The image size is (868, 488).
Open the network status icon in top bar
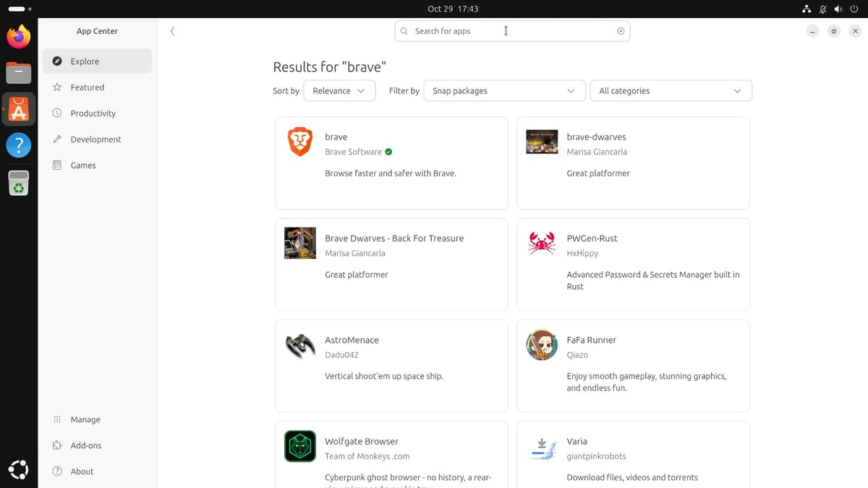(x=807, y=9)
